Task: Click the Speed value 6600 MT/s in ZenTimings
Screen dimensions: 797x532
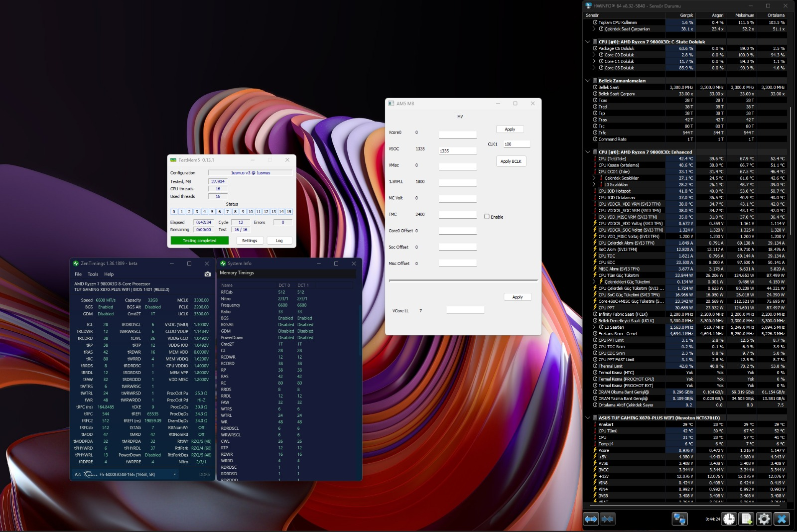Action: (x=106, y=300)
